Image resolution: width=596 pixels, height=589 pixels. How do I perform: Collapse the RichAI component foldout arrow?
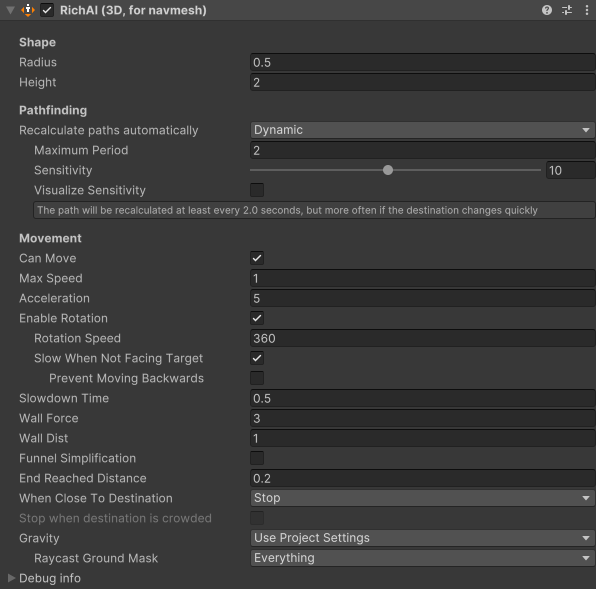coord(11,10)
